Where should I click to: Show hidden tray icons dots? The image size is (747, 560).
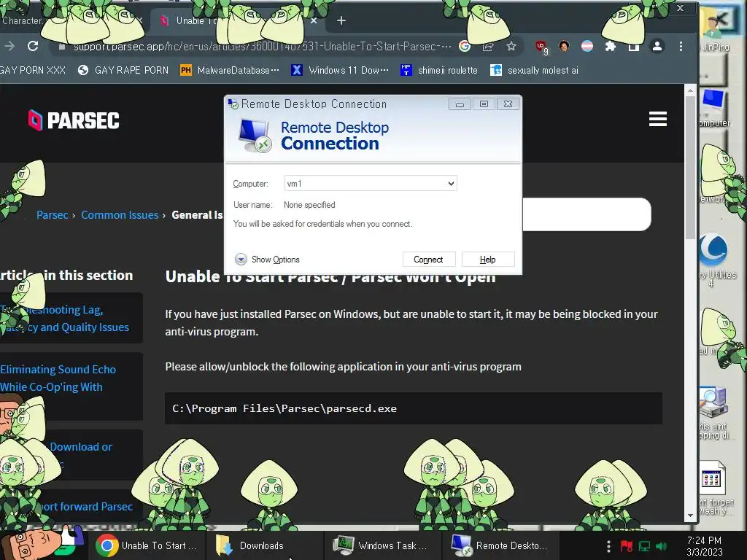(608, 545)
